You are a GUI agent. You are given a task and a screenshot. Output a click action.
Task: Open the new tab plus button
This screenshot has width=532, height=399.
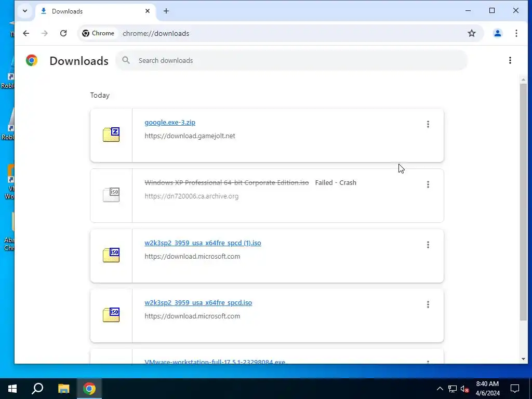click(x=166, y=11)
